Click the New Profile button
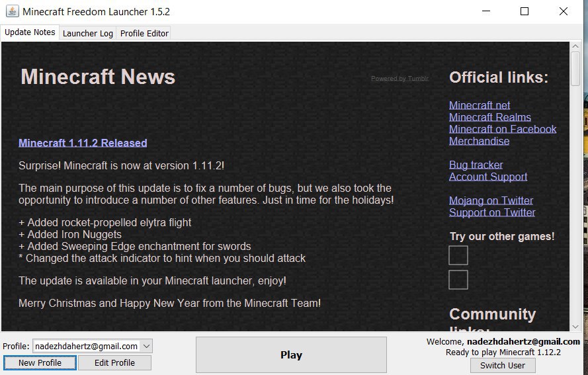 (x=40, y=362)
